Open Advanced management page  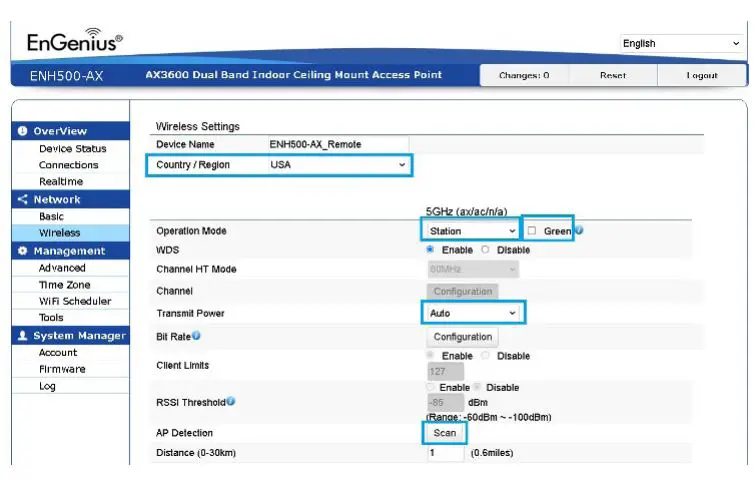[x=62, y=268]
